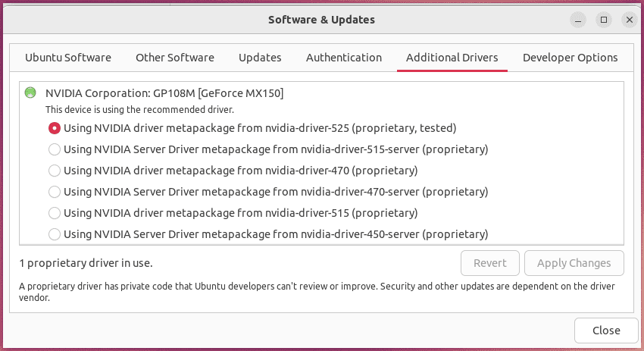The image size is (644, 351).
Task: Click 'This device is using the recommended driver' text
Action: (139, 110)
